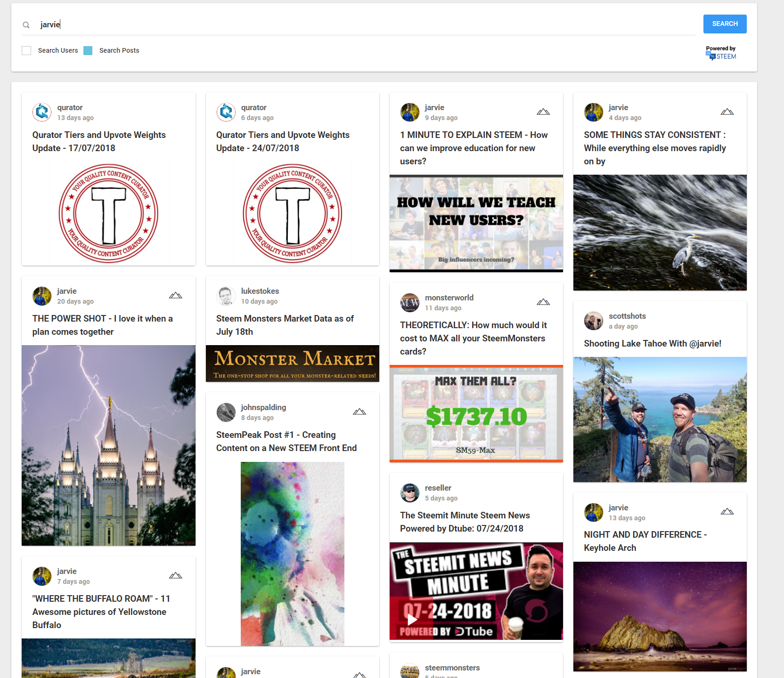The width and height of the screenshot is (784, 678).
Task: Open the qurator stamp image on 24/07 post
Action: (292, 213)
